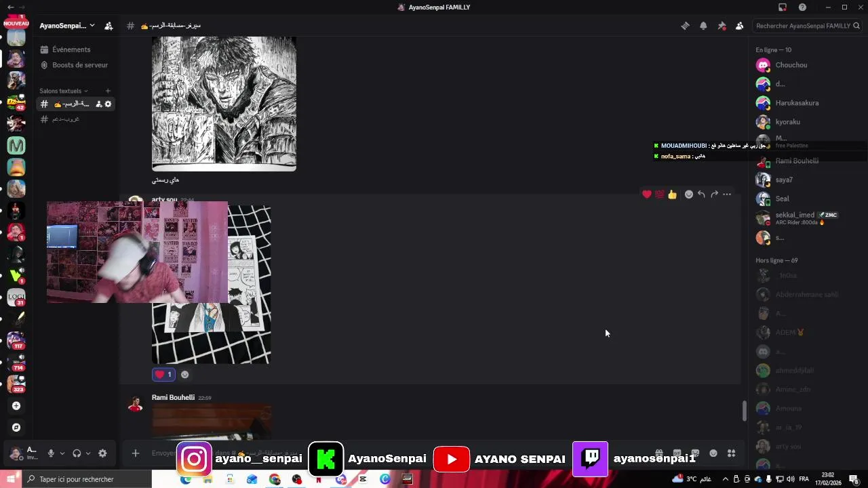Click the taskbar search box Taper ici
This screenshot has height=488, width=868.
[x=87, y=479]
